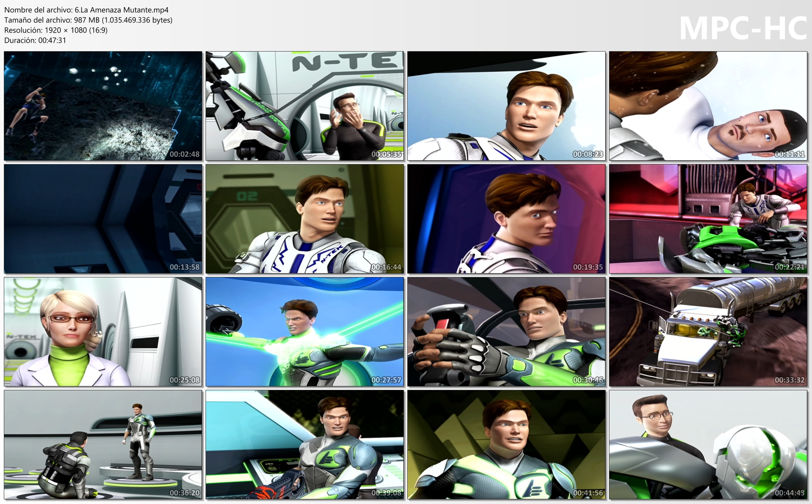Click the Duración 00:47:31 text line
This screenshot has height=504, width=812.
tap(35, 40)
